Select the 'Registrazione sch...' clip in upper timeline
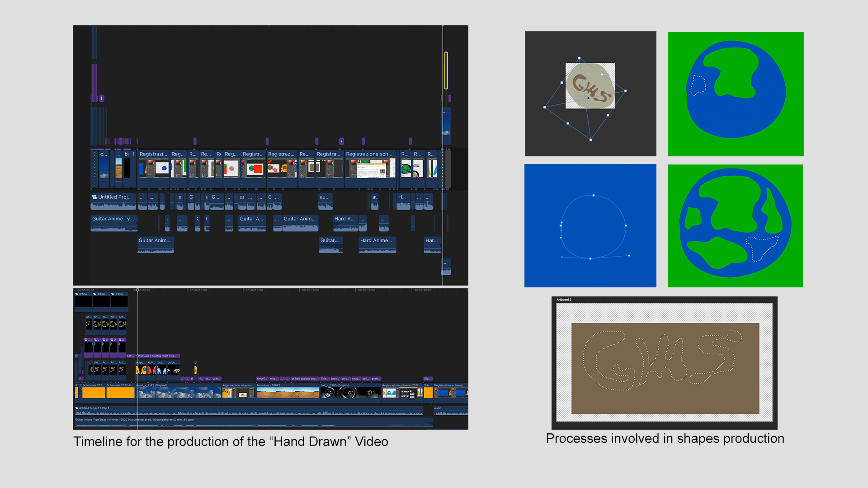 tap(370, 169)
